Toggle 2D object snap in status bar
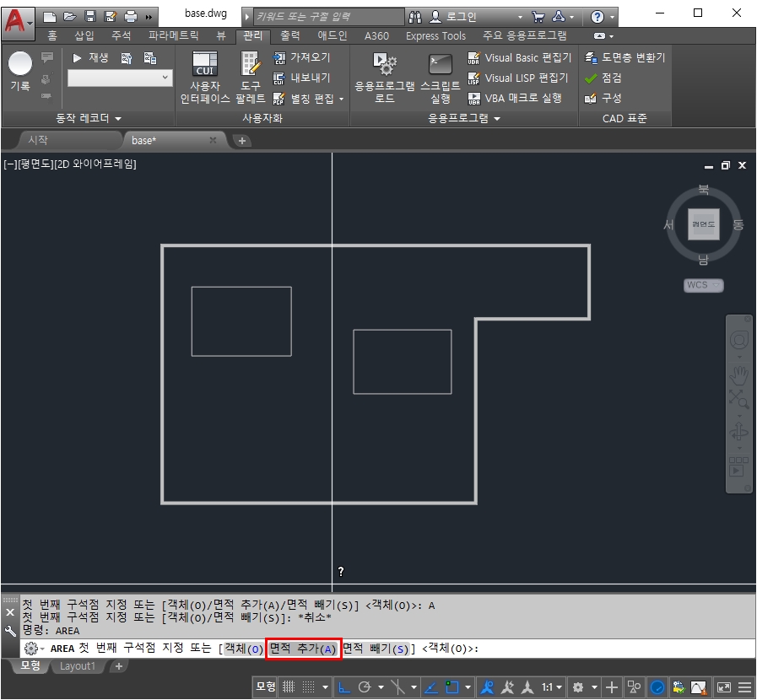Viewport: 757px width, 700px height. click(451, 687)
